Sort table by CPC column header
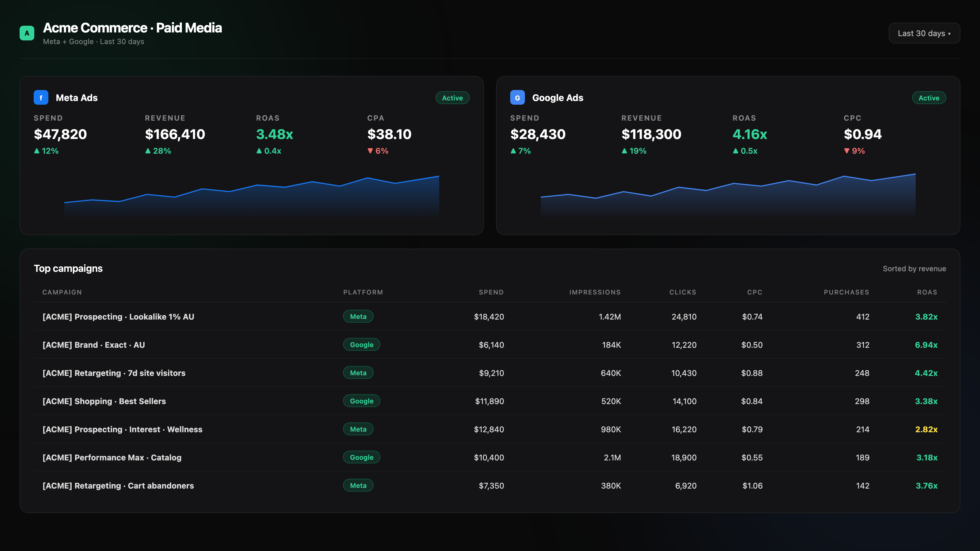The image size is (980, 551). pos(754,292)
